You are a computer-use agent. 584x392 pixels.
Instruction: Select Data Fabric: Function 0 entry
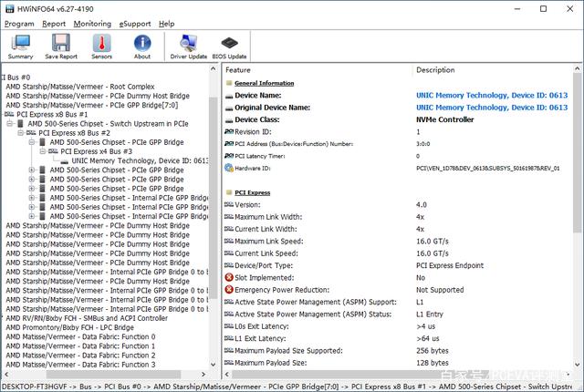(80, 337)
